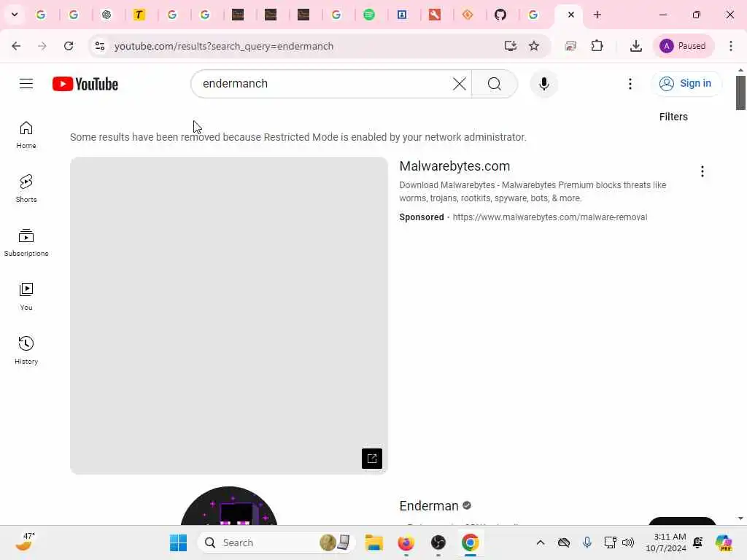Click the Malwarebytes ad description text
747x560 pixels.
[x=533, y=192]
